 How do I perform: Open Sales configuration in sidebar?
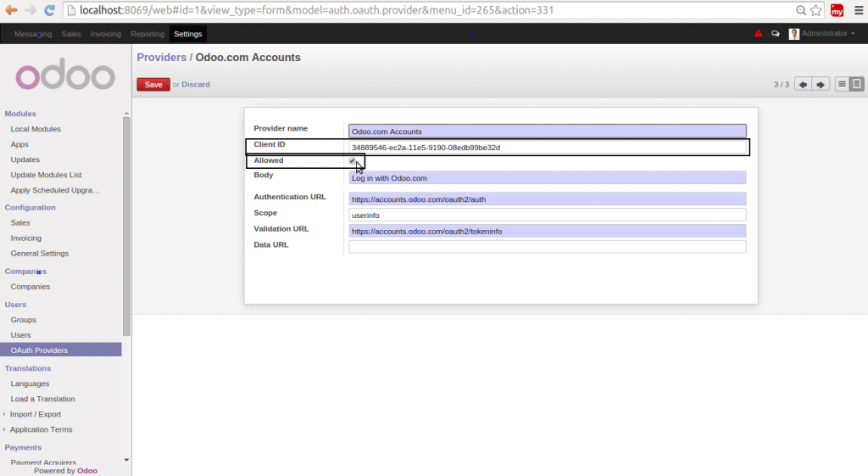pyautogui.click(x=20, y=223)
